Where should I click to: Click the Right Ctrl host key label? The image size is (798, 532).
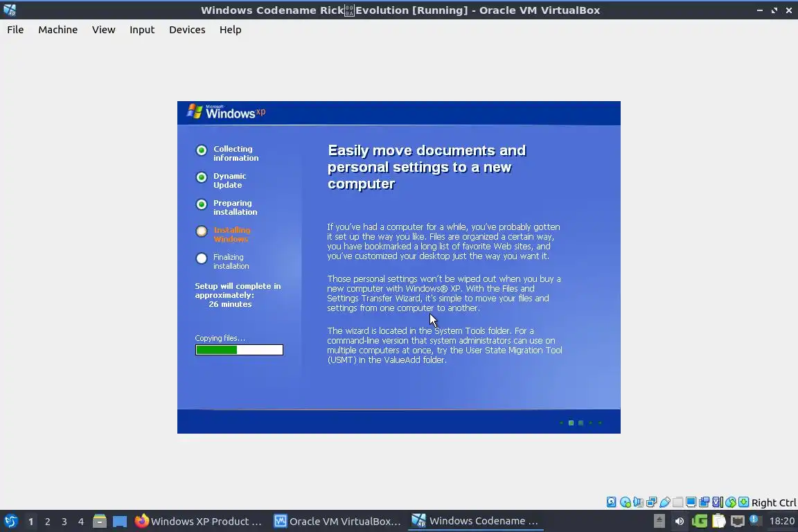[774, 503]
